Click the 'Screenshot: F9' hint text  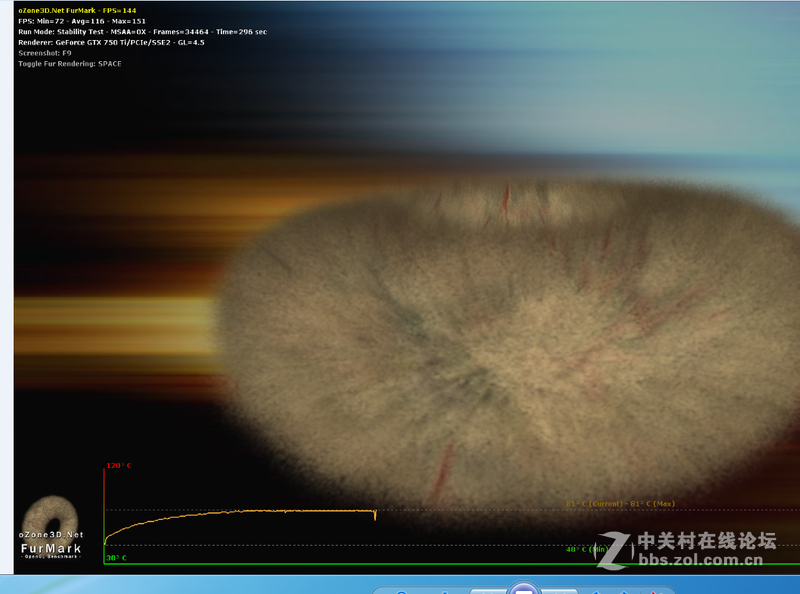pyautogui.click(x=45, y=53)
